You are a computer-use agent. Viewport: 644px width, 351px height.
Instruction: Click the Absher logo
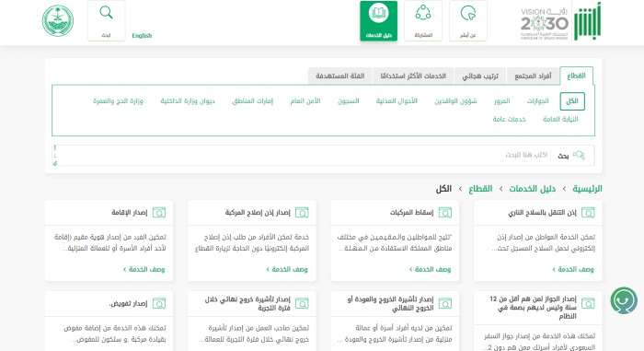[587, 21]
